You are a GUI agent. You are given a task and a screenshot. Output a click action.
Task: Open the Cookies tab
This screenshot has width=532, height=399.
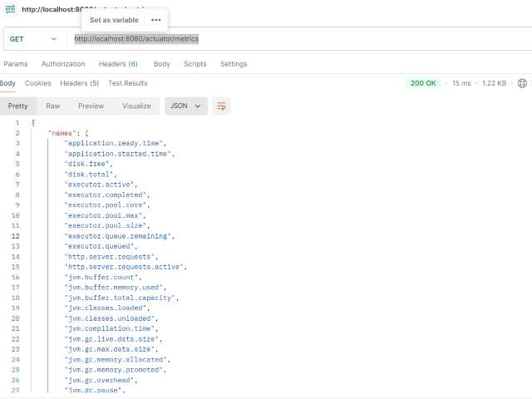[37, 83]
